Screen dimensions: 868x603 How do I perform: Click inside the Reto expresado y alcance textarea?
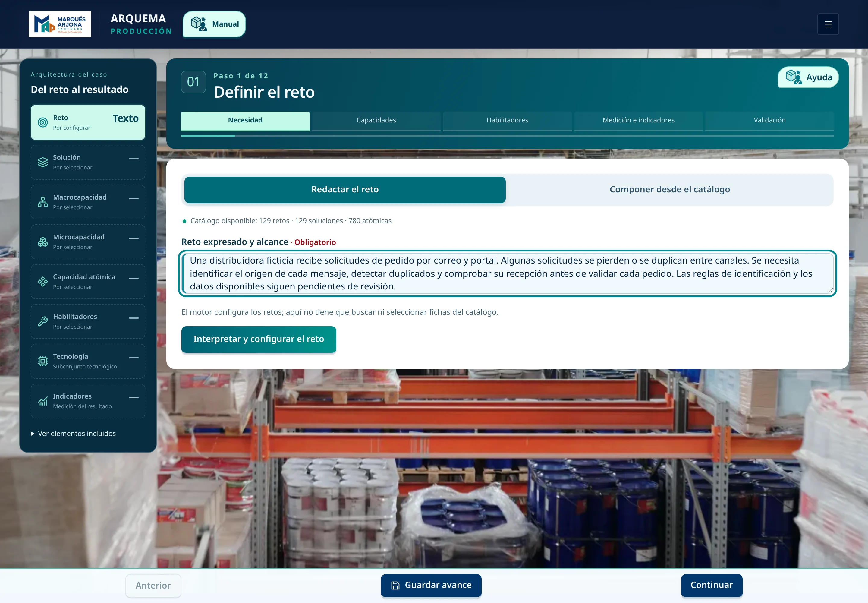[x=507, y=273]
